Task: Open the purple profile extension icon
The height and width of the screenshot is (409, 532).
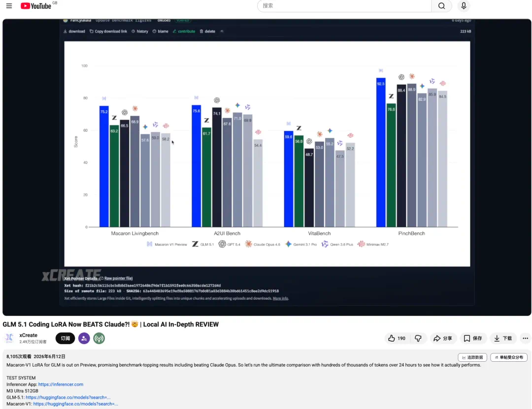Action: tap(84, 338)
